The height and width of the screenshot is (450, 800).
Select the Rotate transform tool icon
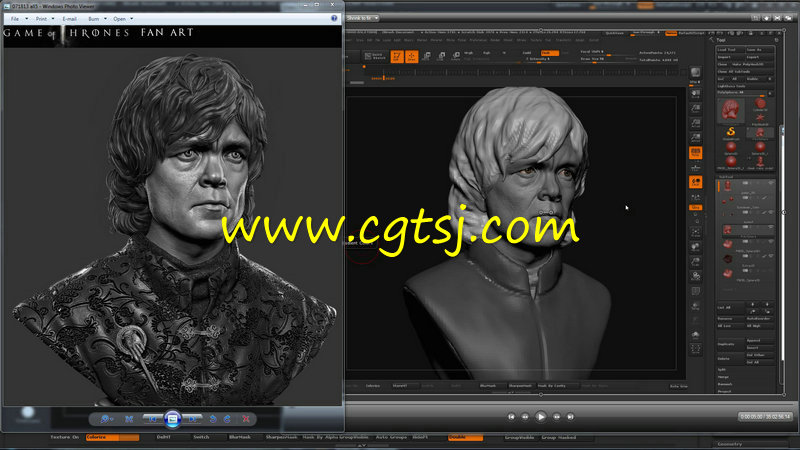tap(456, 56)
